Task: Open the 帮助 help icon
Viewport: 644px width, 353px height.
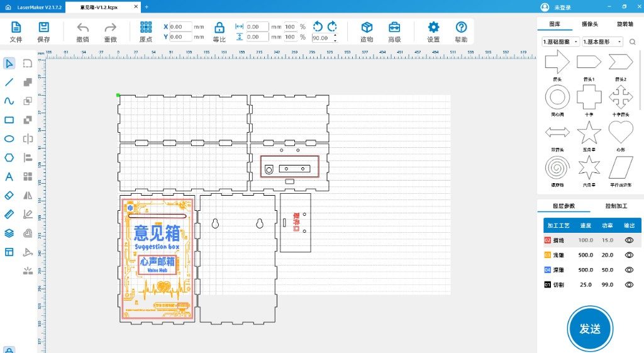Action: point(461,28)
